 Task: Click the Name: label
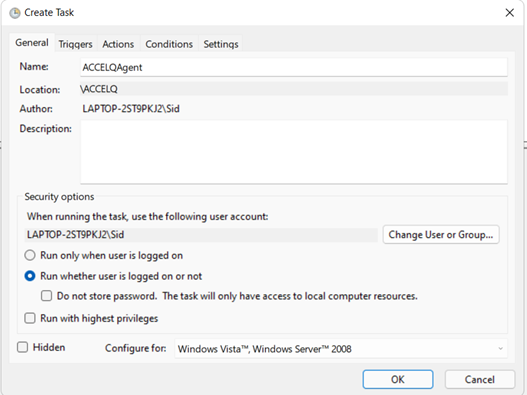click(34, 67)
